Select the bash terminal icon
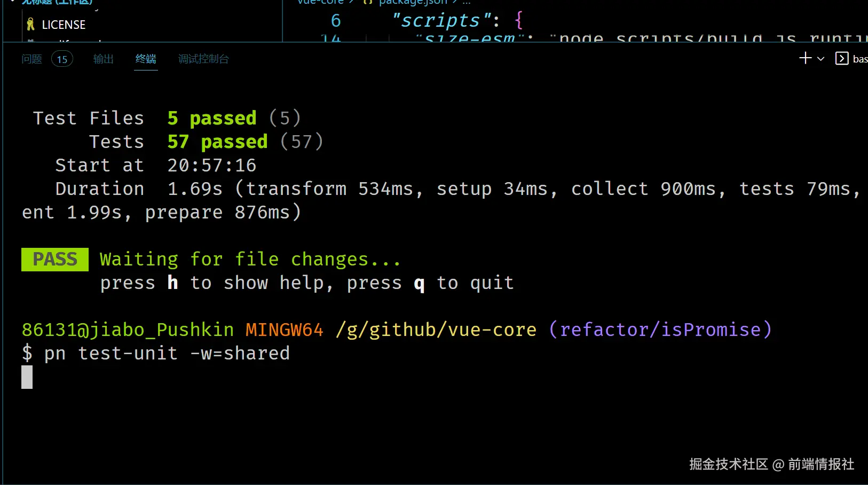Screen dimensions: 868x485 (842, 59)
